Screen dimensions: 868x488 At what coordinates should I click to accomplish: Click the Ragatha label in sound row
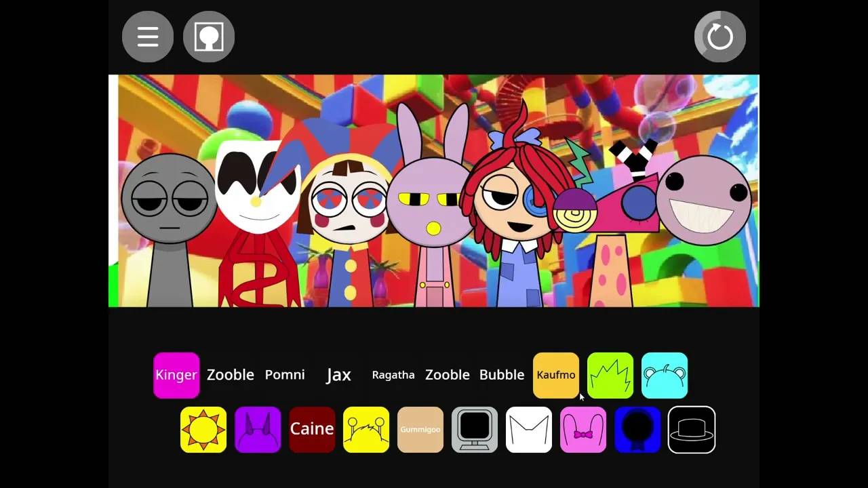point(393,375)
